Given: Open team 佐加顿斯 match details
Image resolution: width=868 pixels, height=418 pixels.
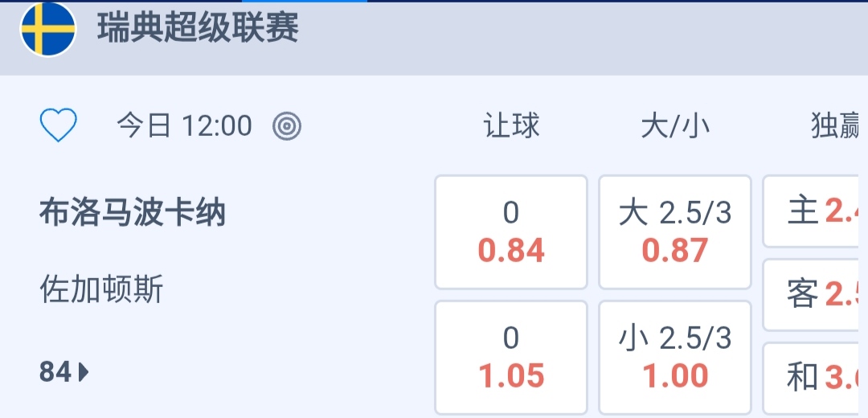Looking at the screenshot, I should [101, 289].
